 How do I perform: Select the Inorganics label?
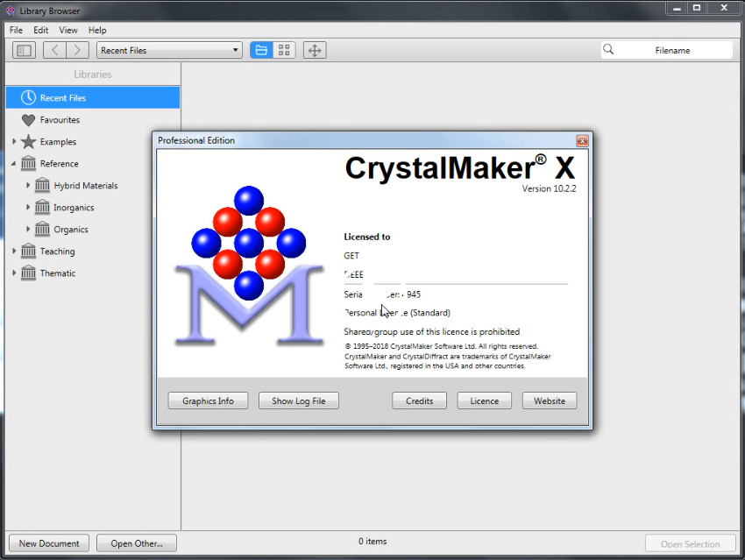(74, 207)
